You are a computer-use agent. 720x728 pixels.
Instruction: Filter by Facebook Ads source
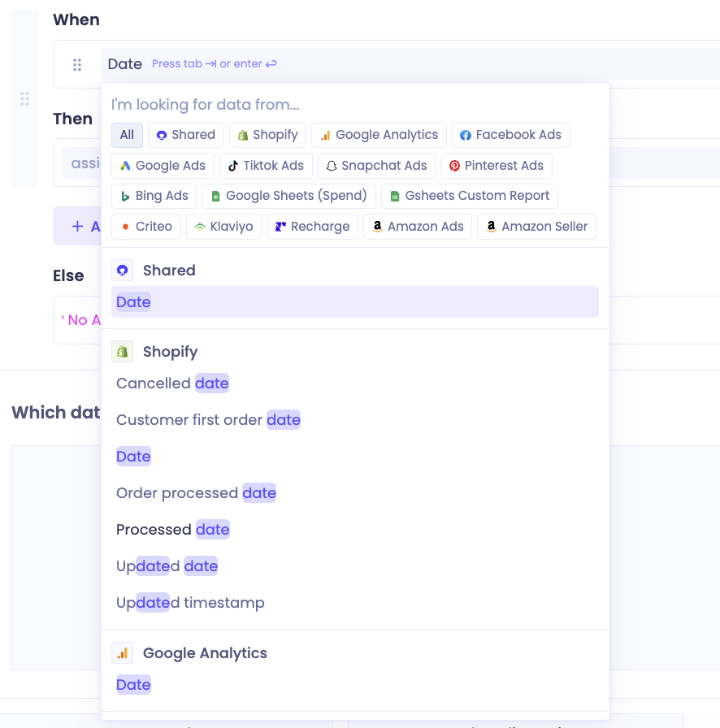coord(511,135)
